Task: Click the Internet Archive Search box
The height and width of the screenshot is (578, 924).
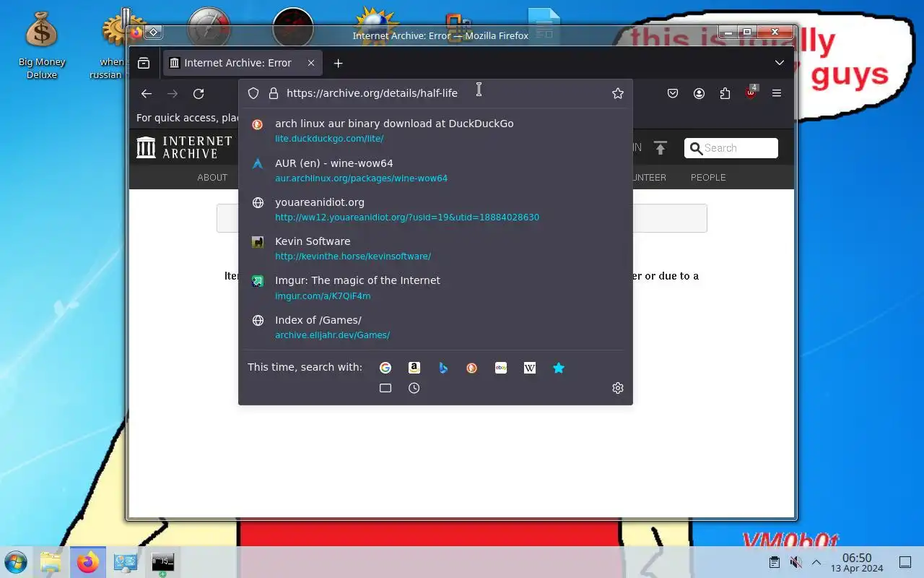Action: (x=731, y=148)
